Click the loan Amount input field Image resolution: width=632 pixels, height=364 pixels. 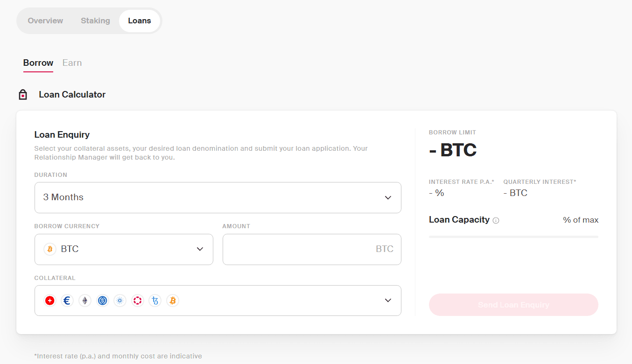point(311,249)
